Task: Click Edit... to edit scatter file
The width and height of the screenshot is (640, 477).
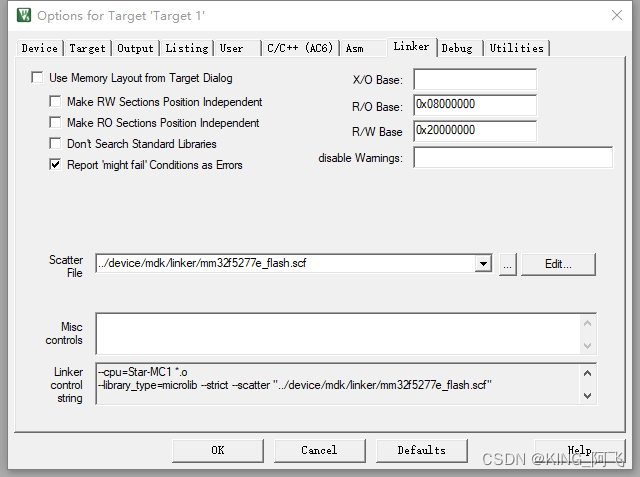Action: click(558, 264)
